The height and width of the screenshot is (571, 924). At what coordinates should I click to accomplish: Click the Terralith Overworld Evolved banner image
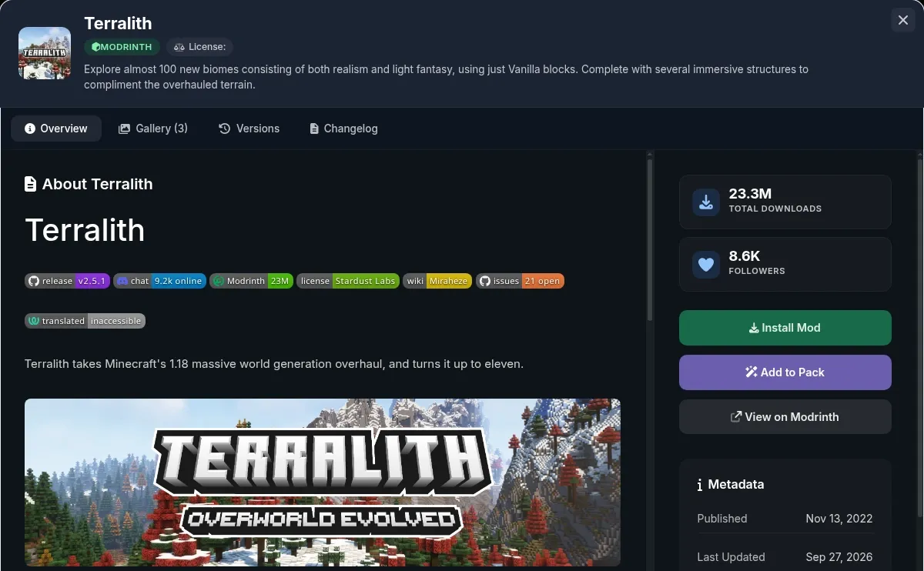click(x=323, y=483)
